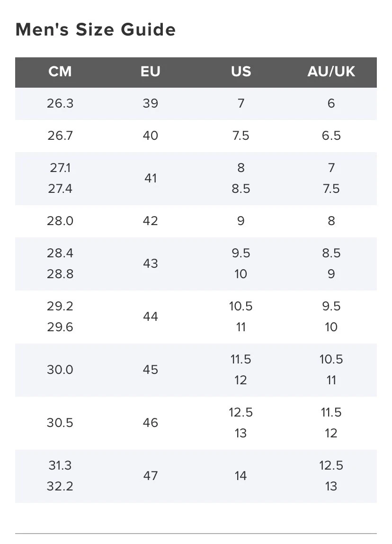Click EU size 39 cell

[151, 103]
